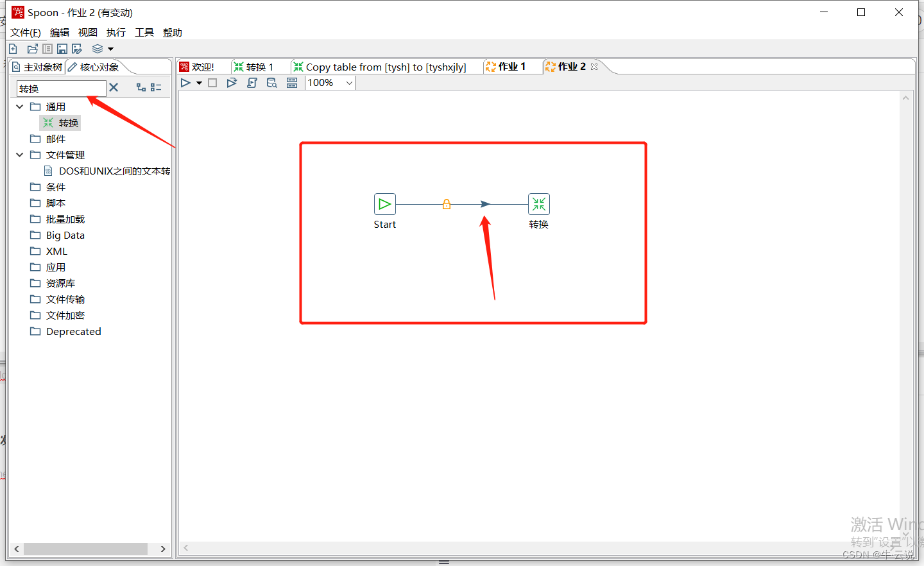
Task: Select the 转换 entry in tree
Action: pos(61,123)
